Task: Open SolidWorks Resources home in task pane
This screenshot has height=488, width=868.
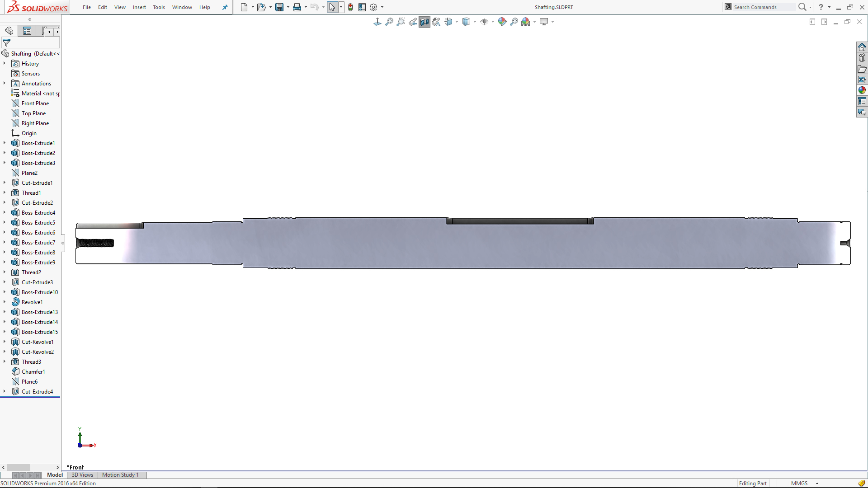Action: tap(862, 47)
